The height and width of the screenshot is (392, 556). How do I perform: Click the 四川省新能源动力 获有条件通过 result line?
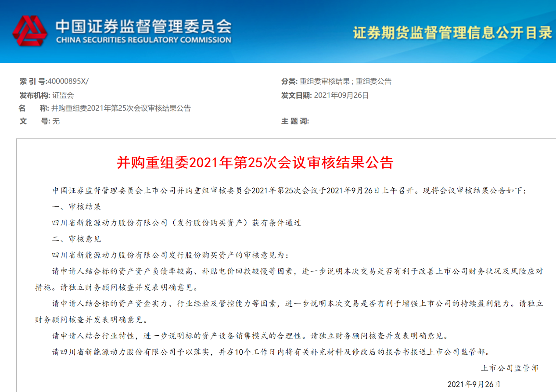(176, 223)
